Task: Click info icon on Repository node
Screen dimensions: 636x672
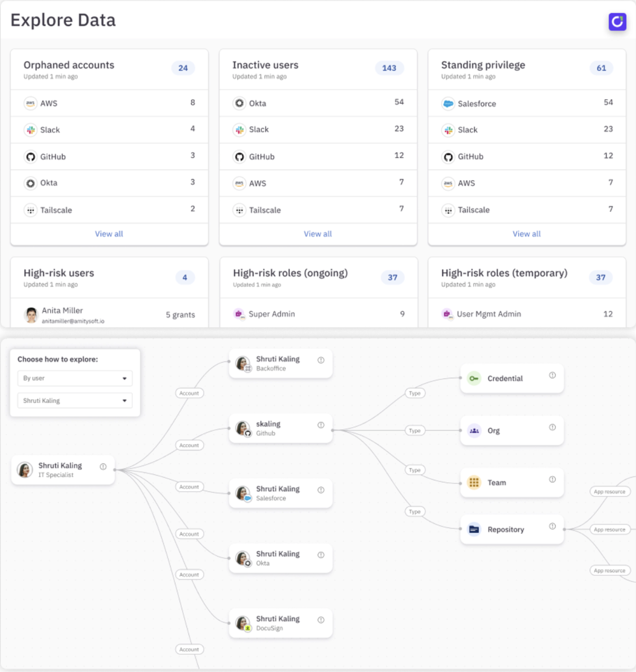Action: tap(552, 526)
